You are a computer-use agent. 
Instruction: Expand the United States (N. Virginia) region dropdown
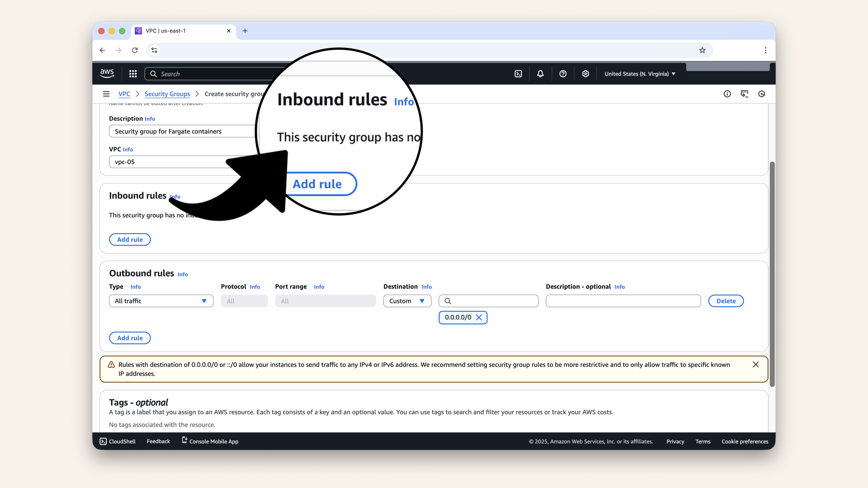pyautogui.click(x=639, y=74)
